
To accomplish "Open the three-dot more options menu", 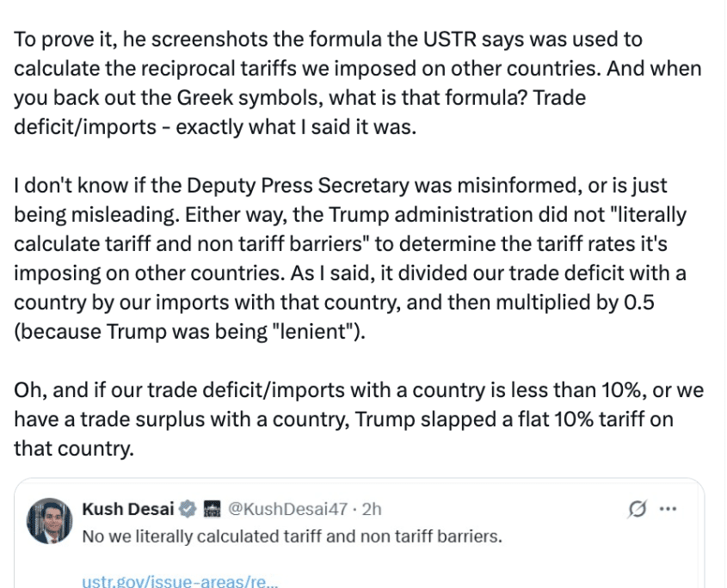I will click(x=668, y=509).
